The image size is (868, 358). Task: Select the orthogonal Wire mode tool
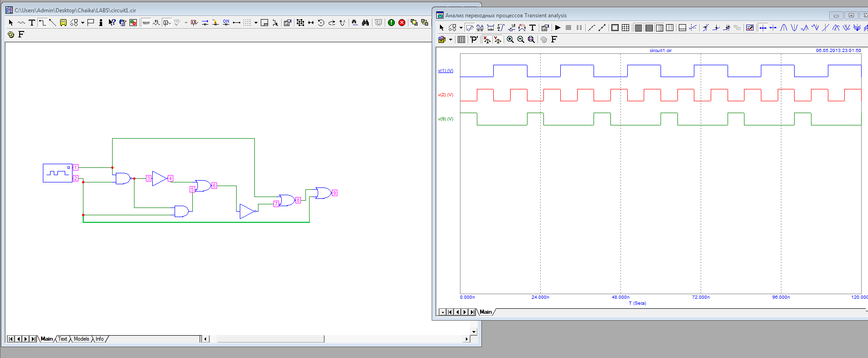42,22
